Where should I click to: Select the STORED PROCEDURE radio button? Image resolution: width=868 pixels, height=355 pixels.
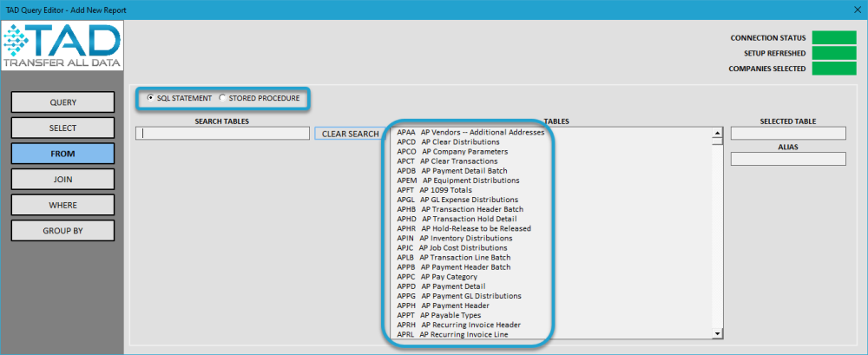coord(222,98)
